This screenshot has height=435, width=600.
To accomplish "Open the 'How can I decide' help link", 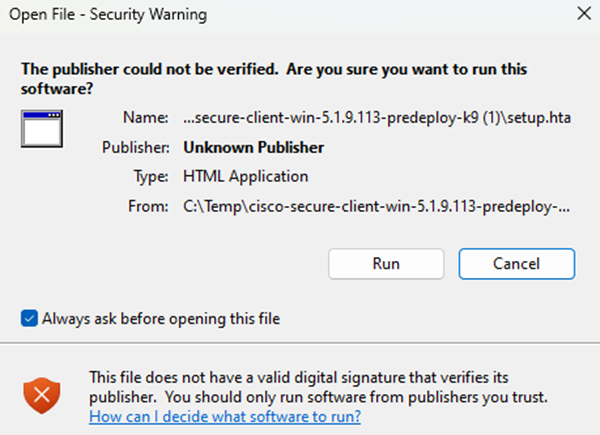I will [225, 416].
